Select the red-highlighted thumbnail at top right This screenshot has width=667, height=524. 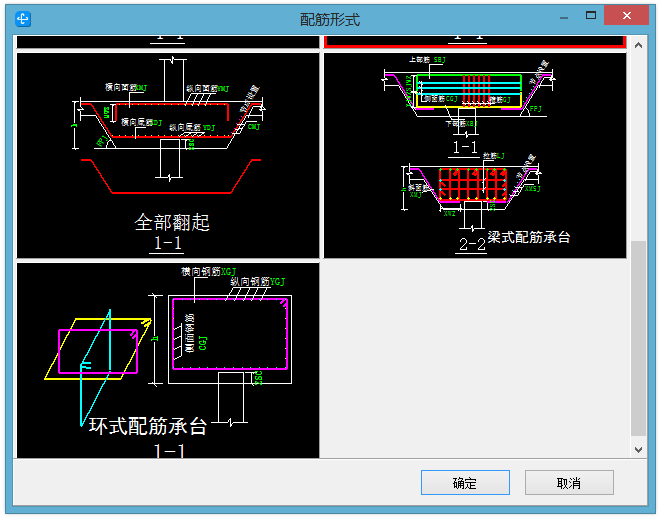[x=475, y=42]
